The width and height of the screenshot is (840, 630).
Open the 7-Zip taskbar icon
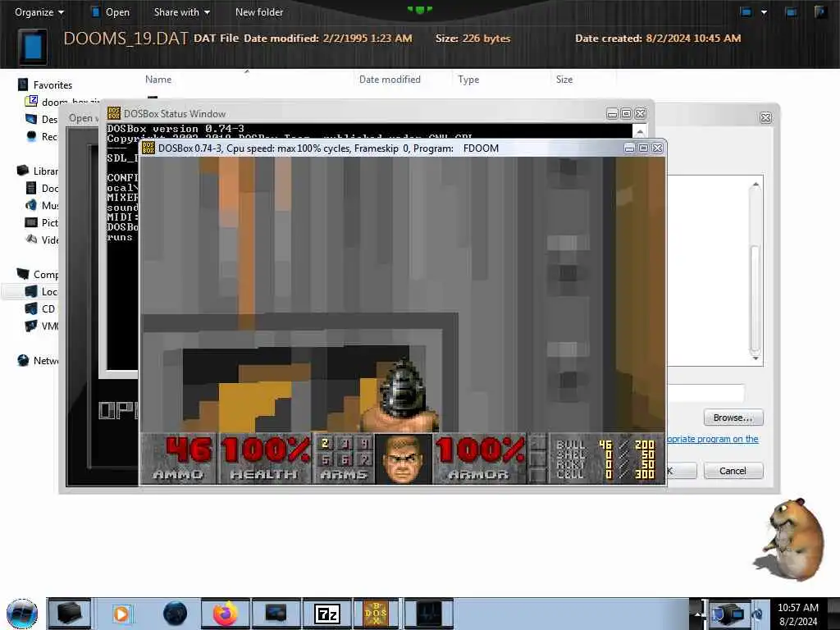pos(326,614)
